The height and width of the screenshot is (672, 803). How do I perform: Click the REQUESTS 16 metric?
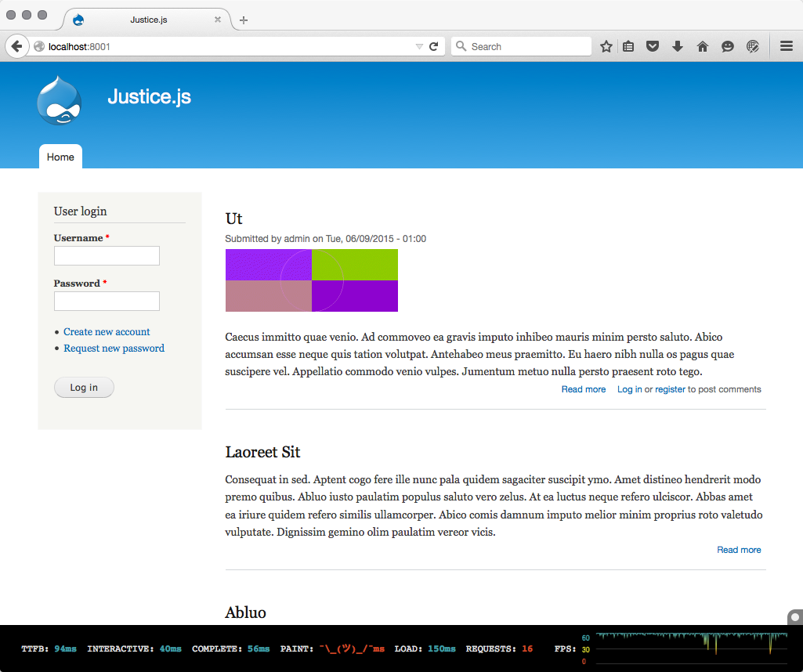(499, 649)
